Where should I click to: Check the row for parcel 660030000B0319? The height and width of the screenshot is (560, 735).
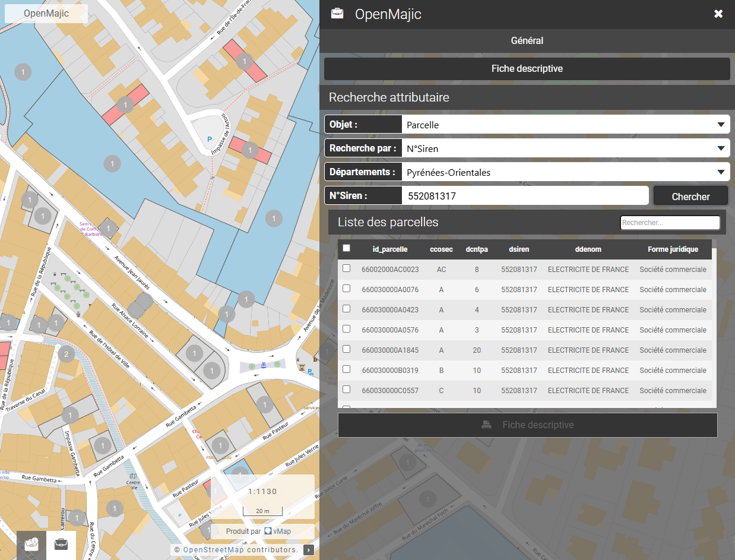coord(347,369)
